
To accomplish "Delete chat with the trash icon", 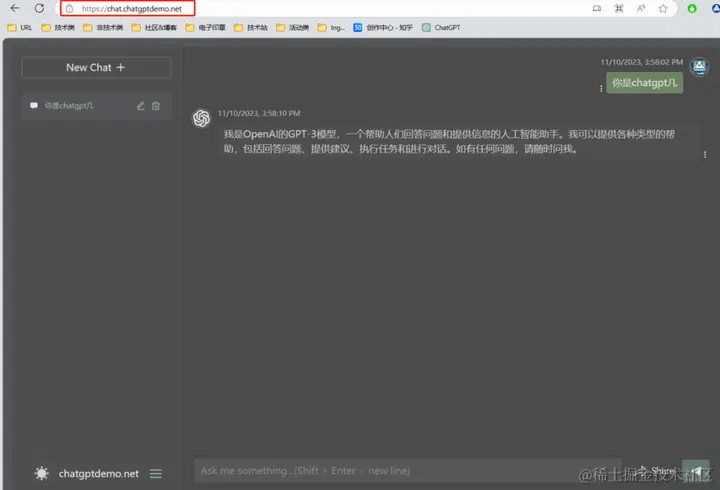I will coord(156,106).
